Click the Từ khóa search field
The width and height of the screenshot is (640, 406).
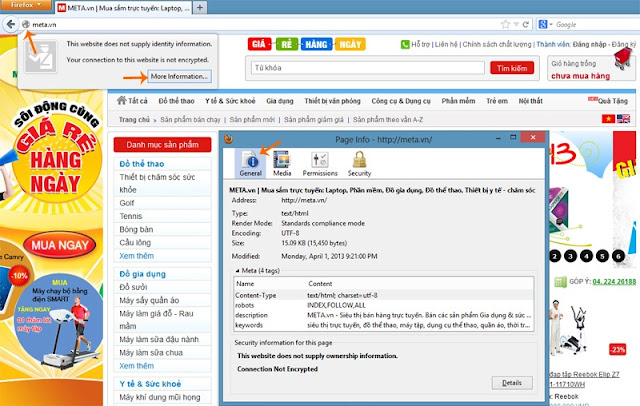[368, 68]
